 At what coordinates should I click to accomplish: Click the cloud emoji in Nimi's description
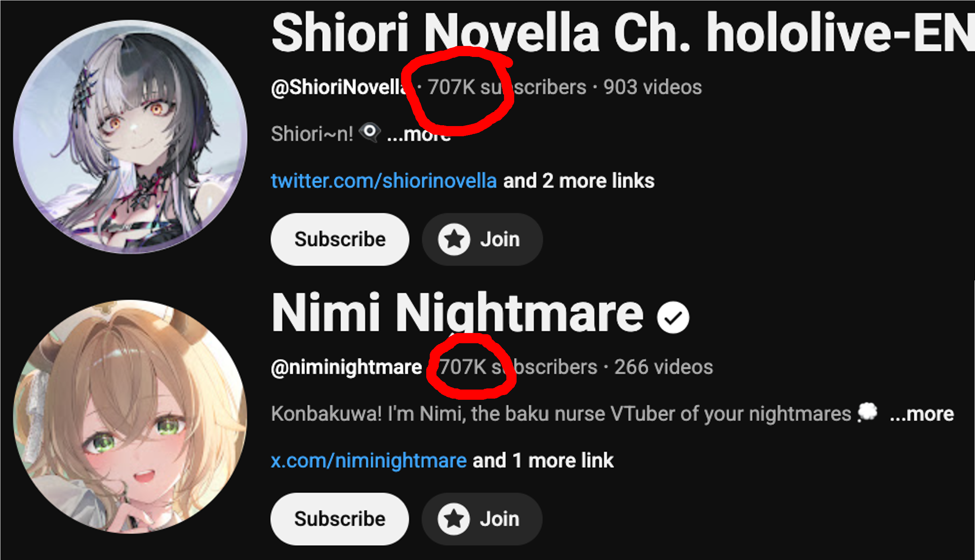[x=867, y=413]
